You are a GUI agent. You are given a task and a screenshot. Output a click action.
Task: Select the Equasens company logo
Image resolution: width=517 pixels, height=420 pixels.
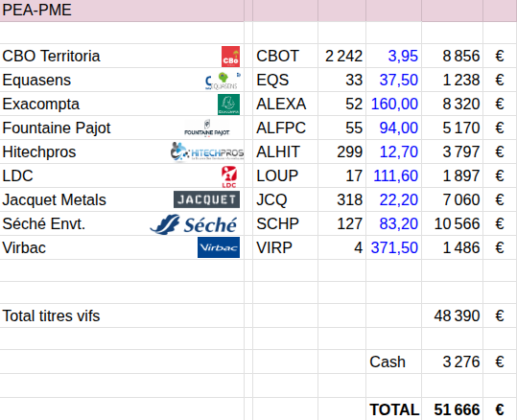coord(223,81)
